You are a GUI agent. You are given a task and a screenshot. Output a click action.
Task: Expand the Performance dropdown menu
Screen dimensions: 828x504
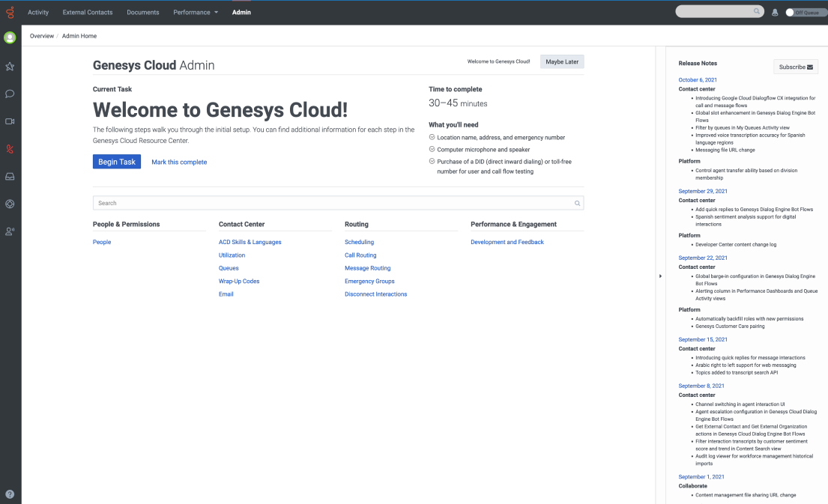(196, 13)
